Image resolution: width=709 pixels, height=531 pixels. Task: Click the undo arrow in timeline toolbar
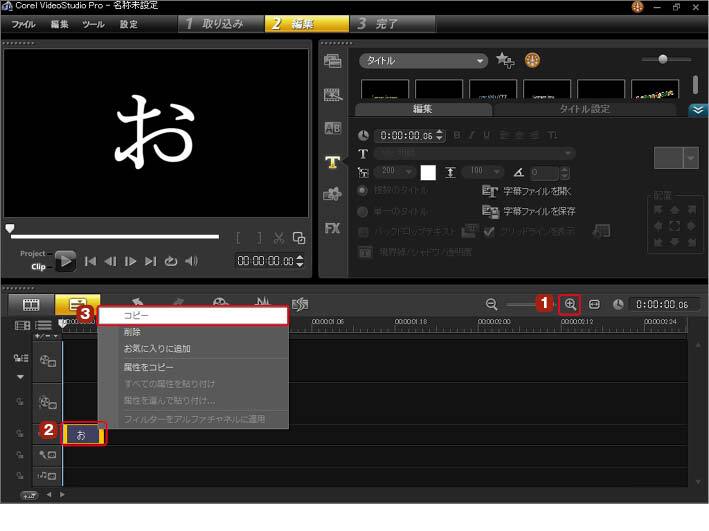point(137,303)
